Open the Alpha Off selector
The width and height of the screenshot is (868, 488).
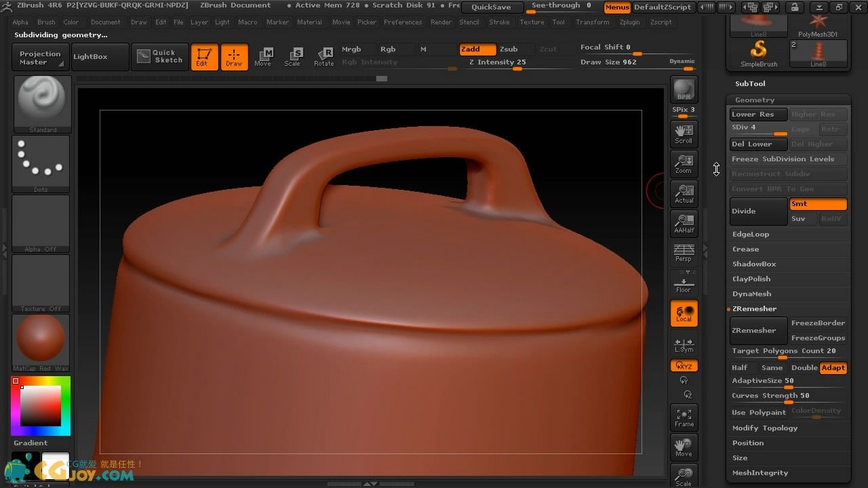[41, 224]
